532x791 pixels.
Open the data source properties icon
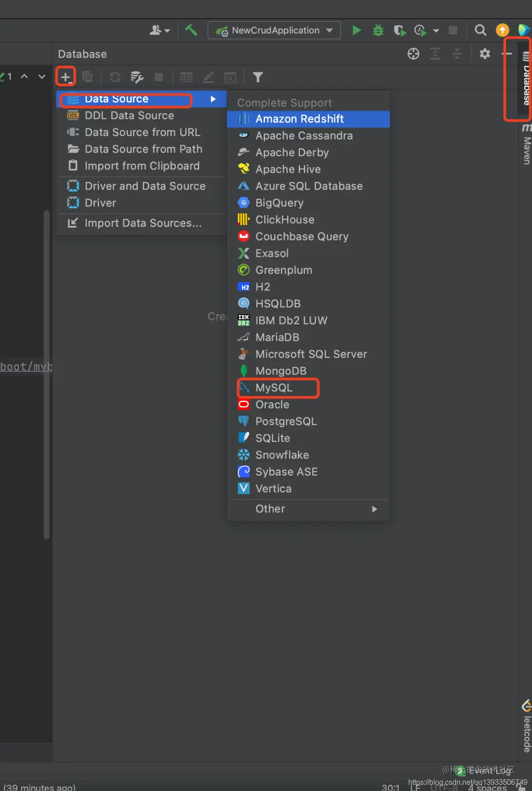[x=137, y=77]
